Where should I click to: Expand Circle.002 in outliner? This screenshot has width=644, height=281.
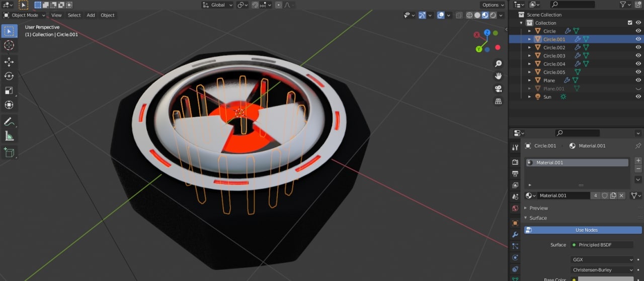[529, 47]
